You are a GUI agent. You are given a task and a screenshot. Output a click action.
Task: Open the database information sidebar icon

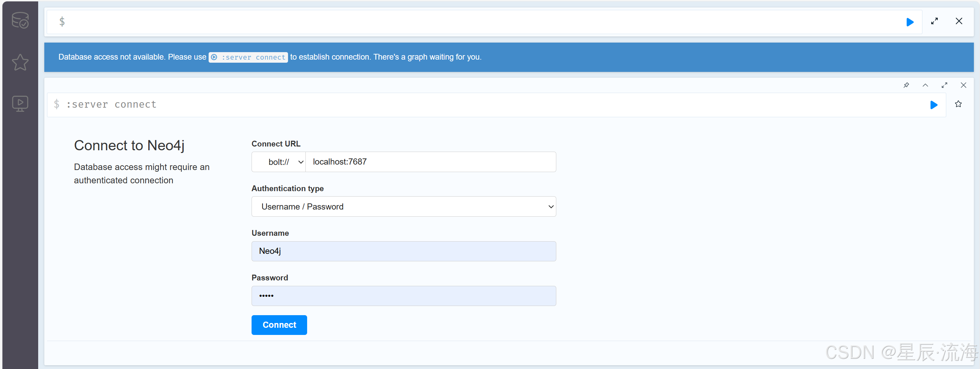click(x=20, y=20)
